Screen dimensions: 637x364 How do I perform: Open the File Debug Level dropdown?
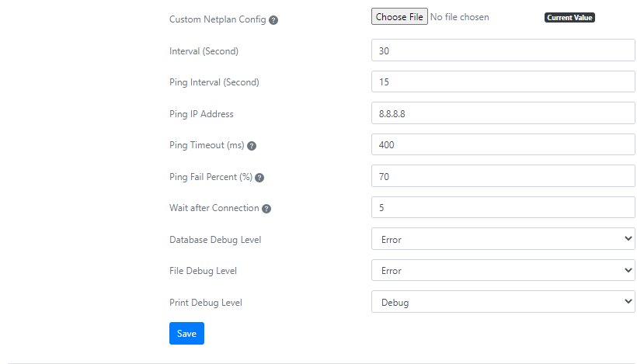(x=503, y=270)
